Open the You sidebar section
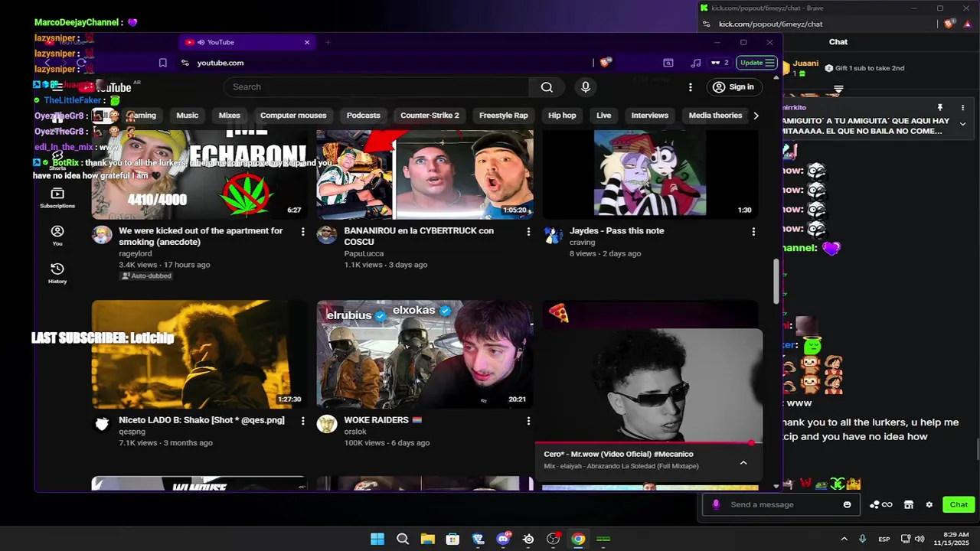 click(57, 236)
